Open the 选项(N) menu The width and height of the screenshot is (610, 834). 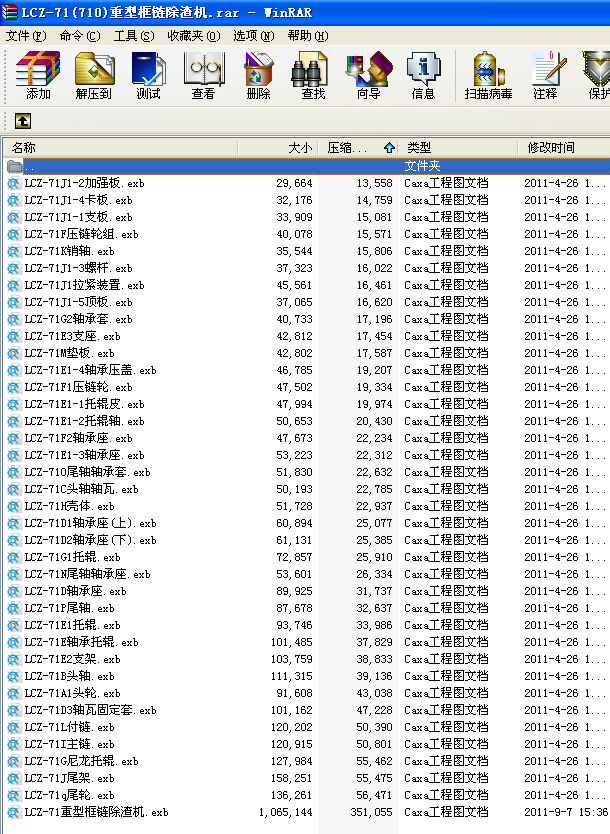pos(254,36)
